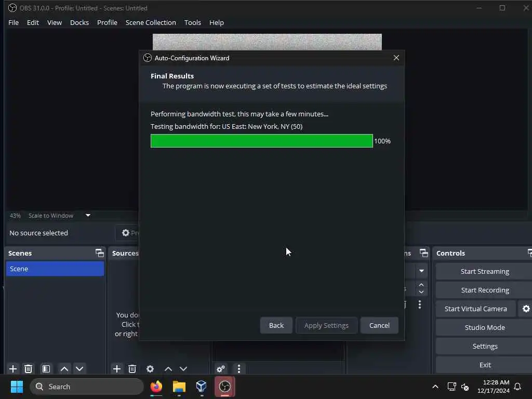Viewport: 532px width, 399px height.
Task: Cancel the Auto-Configuration Wizard
Action: tap(379, 325)
